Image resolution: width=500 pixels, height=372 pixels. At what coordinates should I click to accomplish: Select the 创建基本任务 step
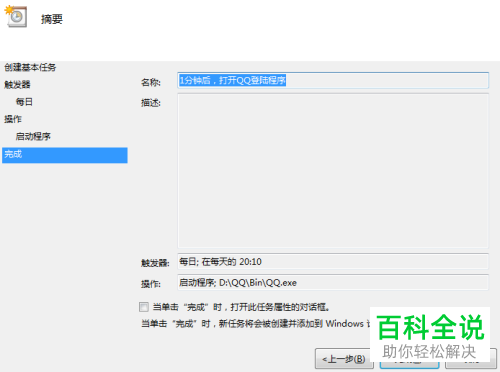pos(30,67)
